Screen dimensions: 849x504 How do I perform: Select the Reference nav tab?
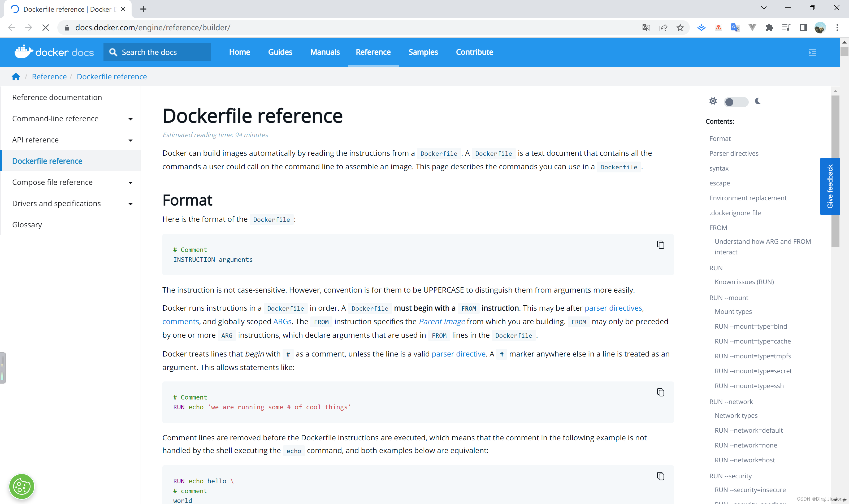click(373, 52)
